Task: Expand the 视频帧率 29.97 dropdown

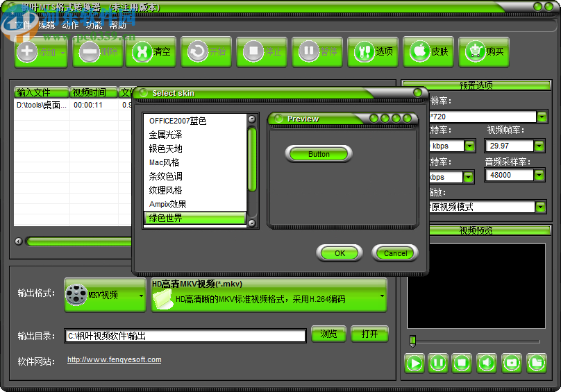Action: coord(539,146)
